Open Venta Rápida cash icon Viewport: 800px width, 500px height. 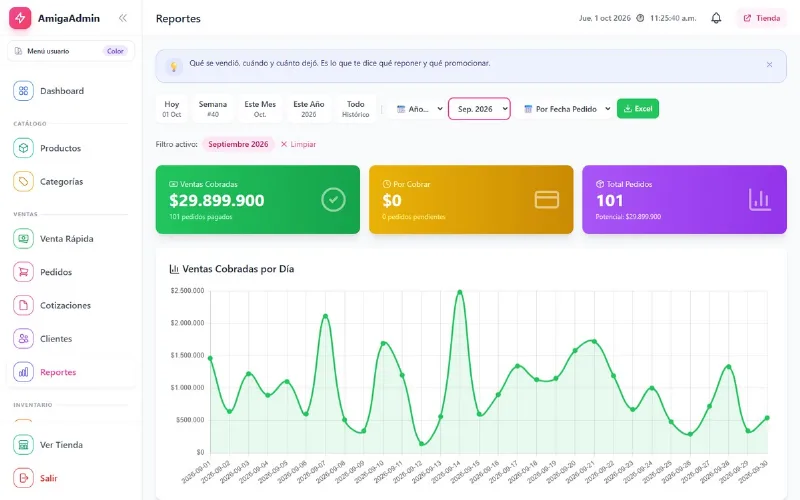pos(23,238)
